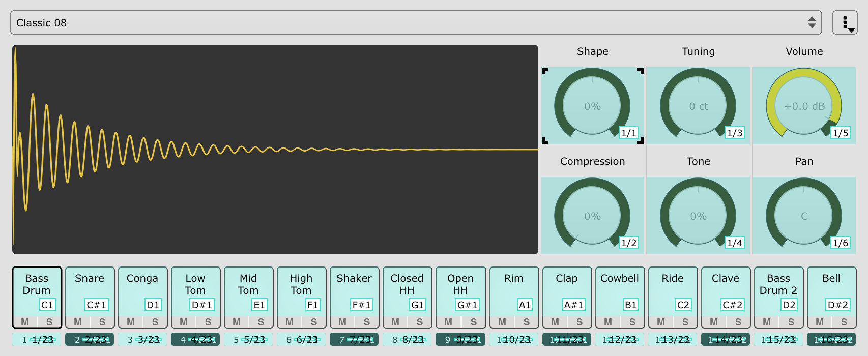The height and width of the screenshot is (356, 868).
Task: Click the 1/6 tag on Pan knob
Action: pos(841,243)
